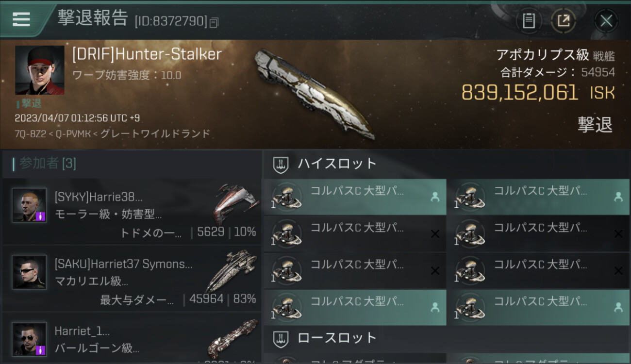Expand the ハイスロット section header
The image size is (631, 364).
point(447,164)
